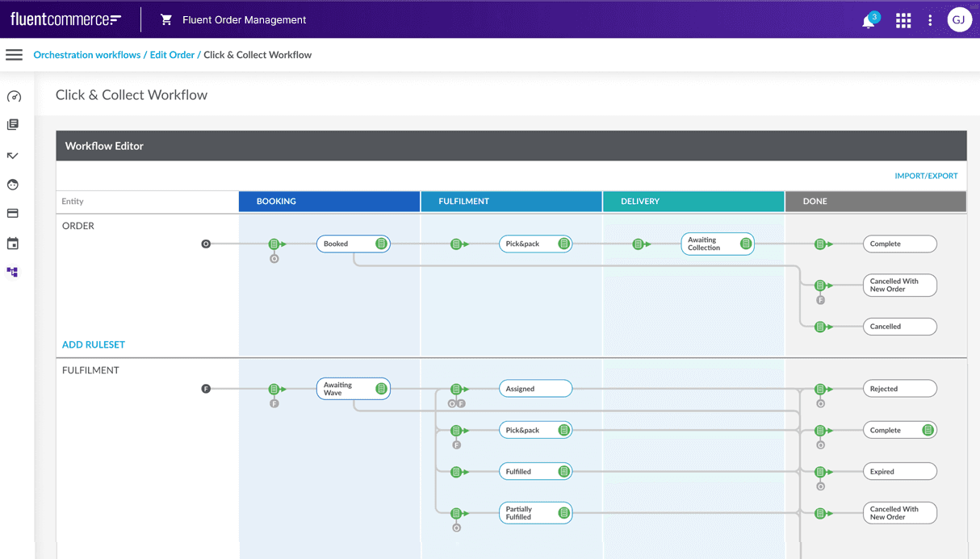Click the IMPORT/EXPORT link
980x559 pixels.
click(x=926, y=176)
